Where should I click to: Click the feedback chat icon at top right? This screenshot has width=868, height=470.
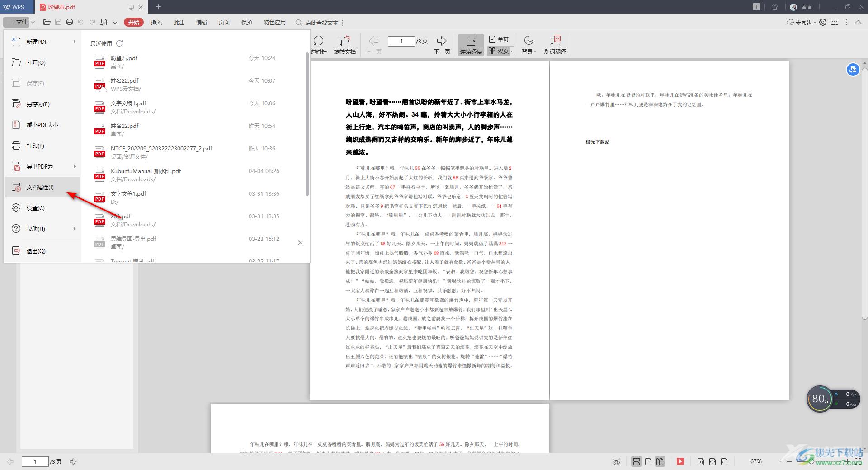click(835, 22)
